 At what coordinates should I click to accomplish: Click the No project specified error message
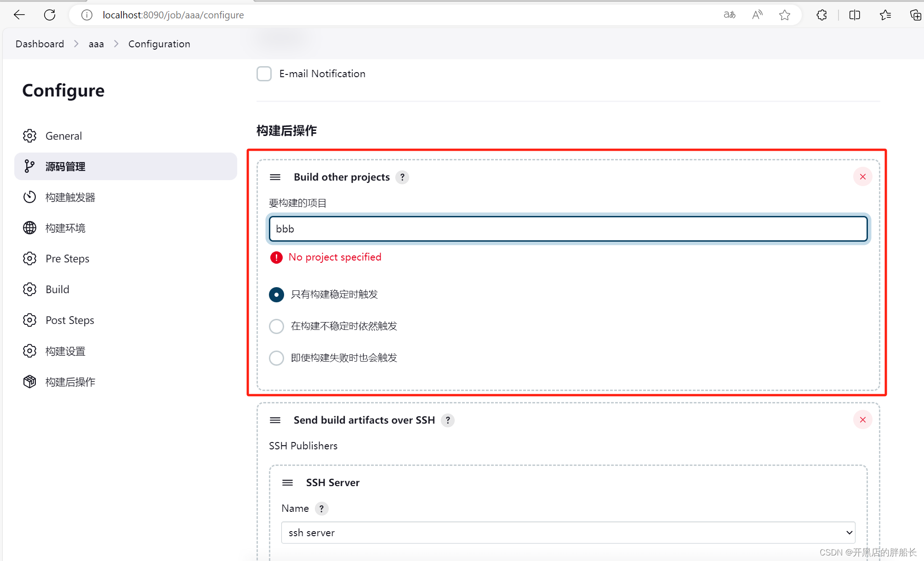point(335,257)
